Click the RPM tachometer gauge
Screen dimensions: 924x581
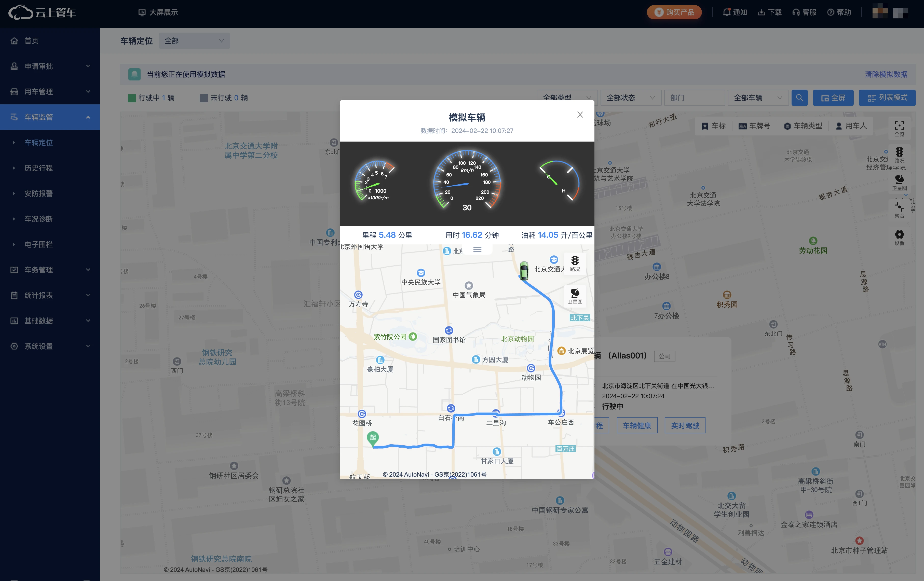pyautogui.click(x=375, y=180)
